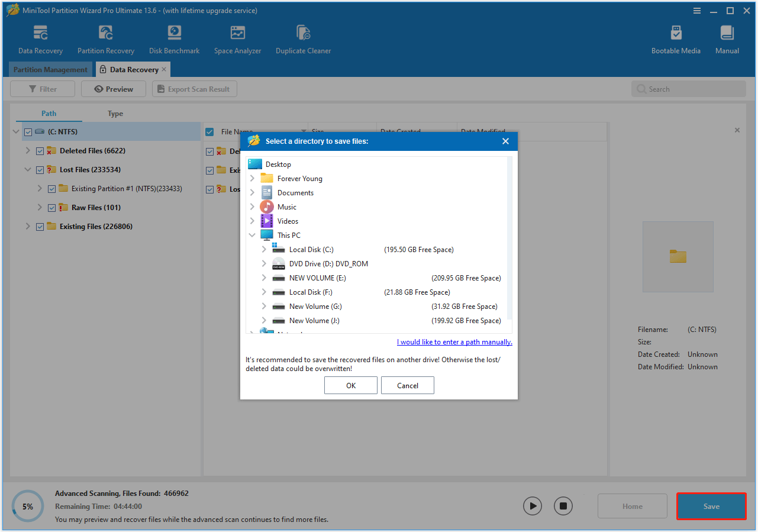Viewport: 758px width, 532px height.
Task: Open the Space Analyzer
Action: pyautogui.click(x=237, y=38)
